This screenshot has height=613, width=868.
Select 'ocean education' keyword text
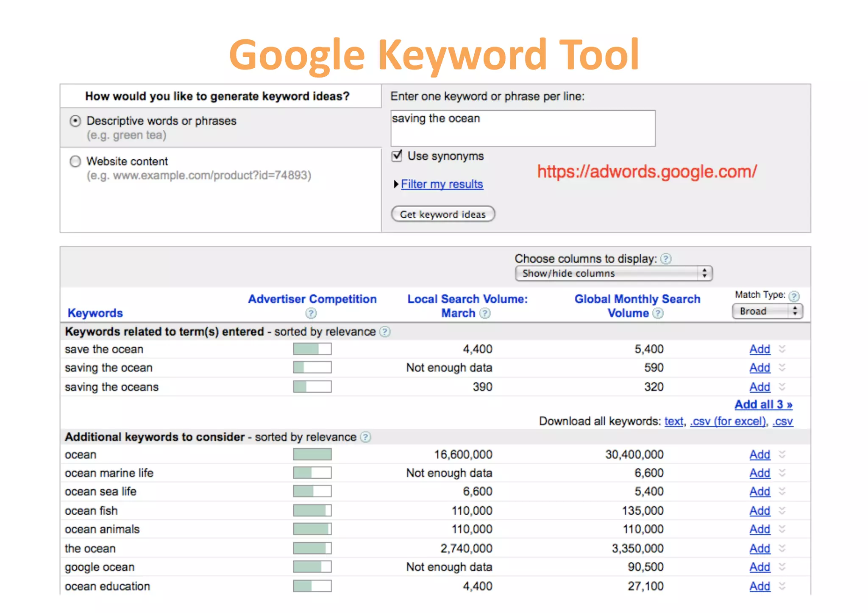(107, 586)
